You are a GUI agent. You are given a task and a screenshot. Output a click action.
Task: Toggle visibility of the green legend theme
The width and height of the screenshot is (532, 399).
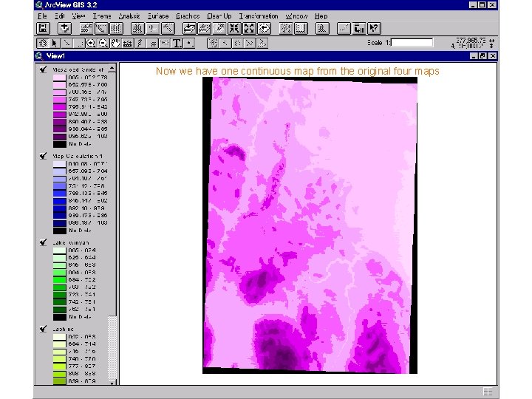[x=44, y=242]
